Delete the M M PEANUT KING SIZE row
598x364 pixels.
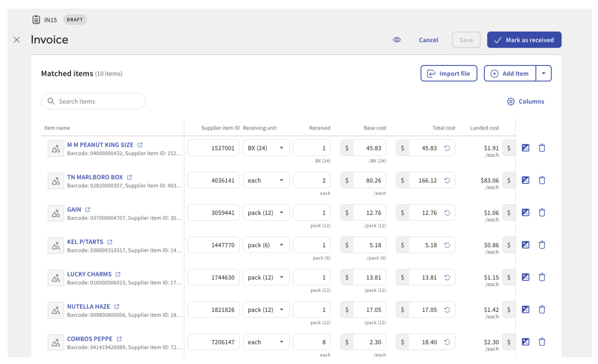[542, 148]
